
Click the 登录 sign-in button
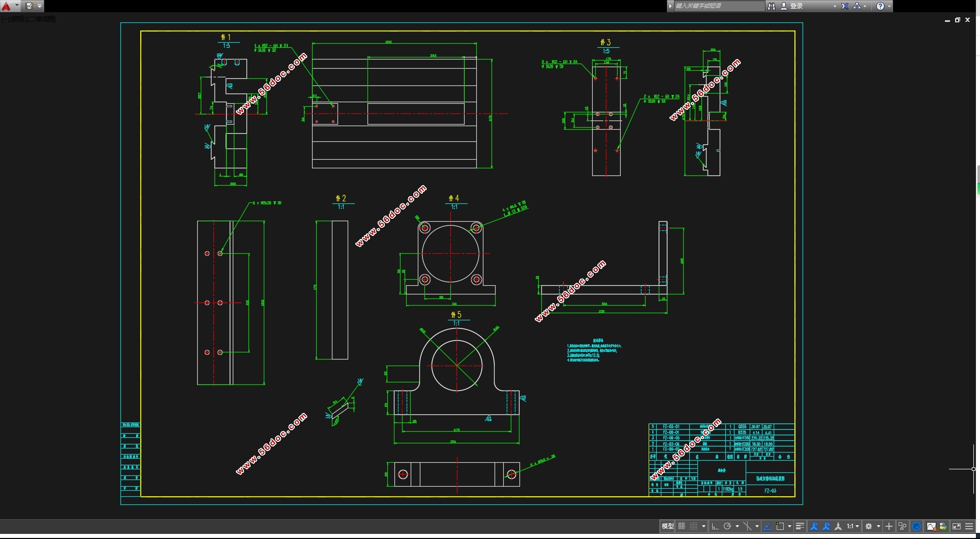[x=792, y=6]
